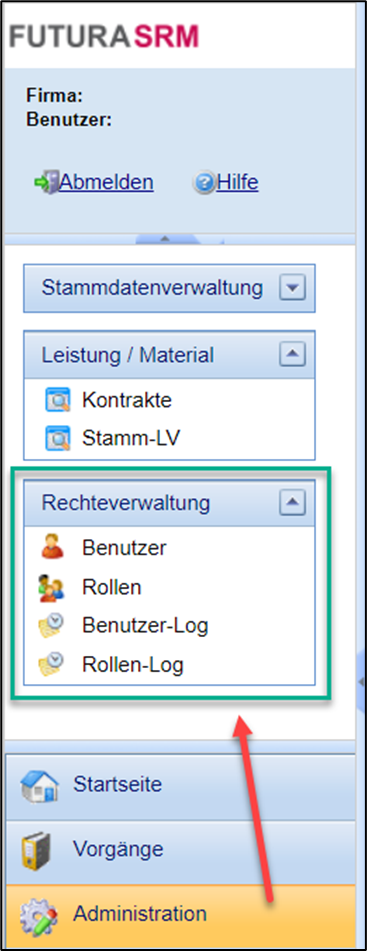This screenshot has width=367, height=951.
Task: Open the Abmelden link
Action: click(106, 182)
